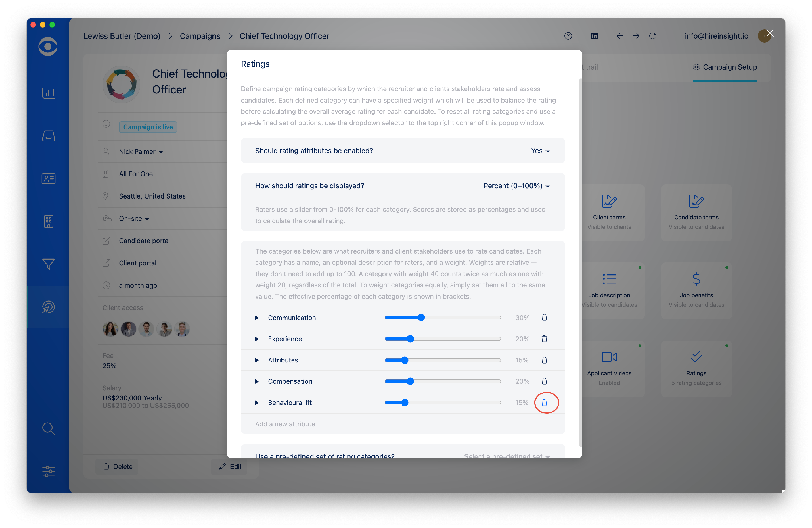Expand the Compensation category row

pos(257,381)
